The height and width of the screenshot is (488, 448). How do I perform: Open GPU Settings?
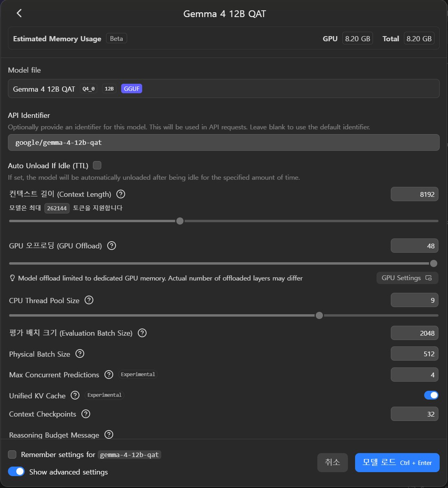point(407,278)
